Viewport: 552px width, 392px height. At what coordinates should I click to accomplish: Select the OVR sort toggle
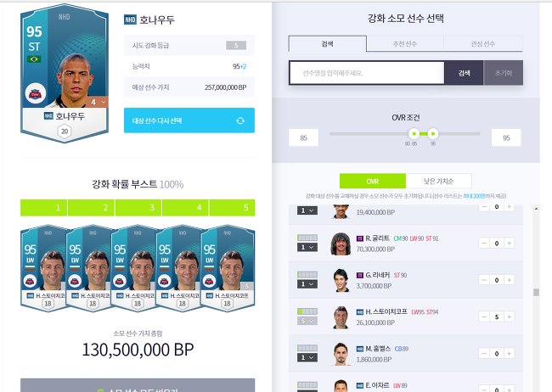click(x=373, y=182)
